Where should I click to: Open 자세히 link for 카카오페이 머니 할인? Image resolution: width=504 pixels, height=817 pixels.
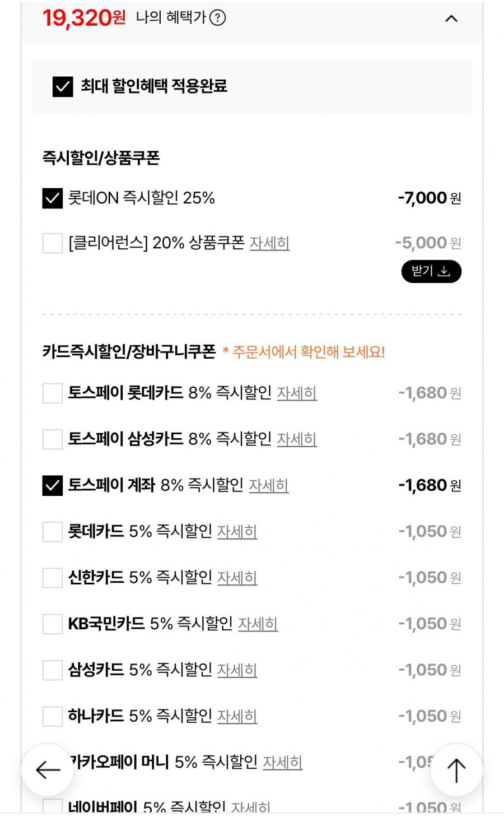(x=282, y=762)
